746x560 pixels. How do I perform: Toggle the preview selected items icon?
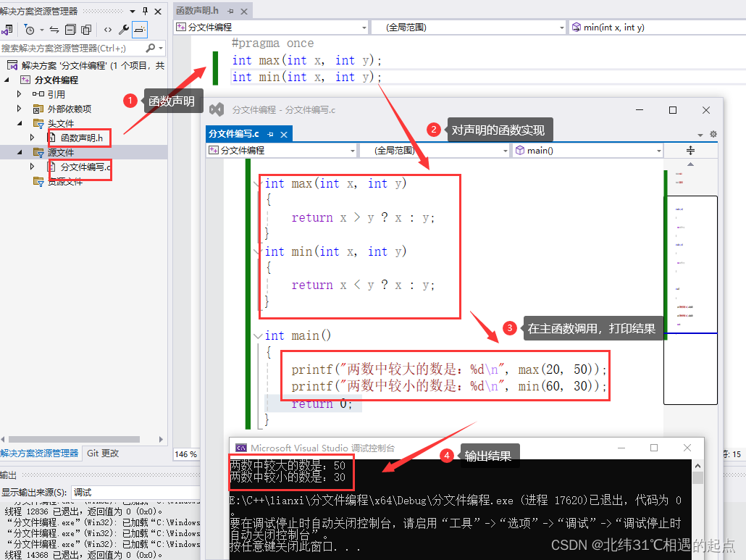click(x=139, y=30)
